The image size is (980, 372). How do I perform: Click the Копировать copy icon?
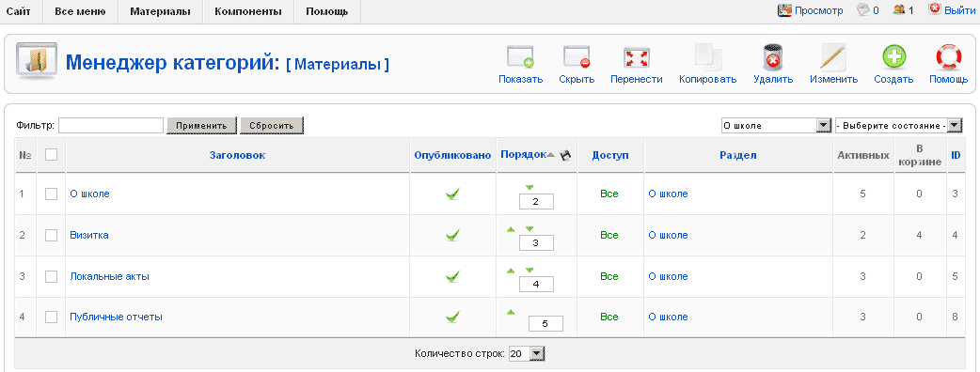click(x=708, y=56)
